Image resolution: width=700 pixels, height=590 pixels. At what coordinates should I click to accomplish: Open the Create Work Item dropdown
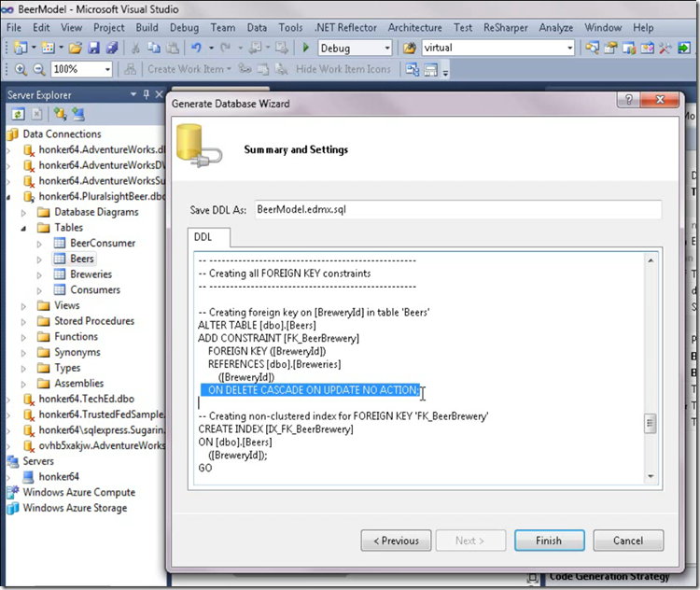pos(229,69)
